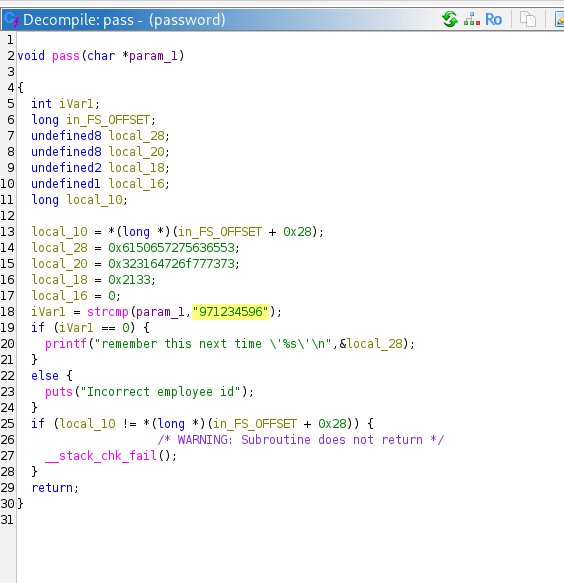The width and height of the screenshot is (564, 583).
Task: Click the copy to clipboard icon
Action: [x=528, y=19]
